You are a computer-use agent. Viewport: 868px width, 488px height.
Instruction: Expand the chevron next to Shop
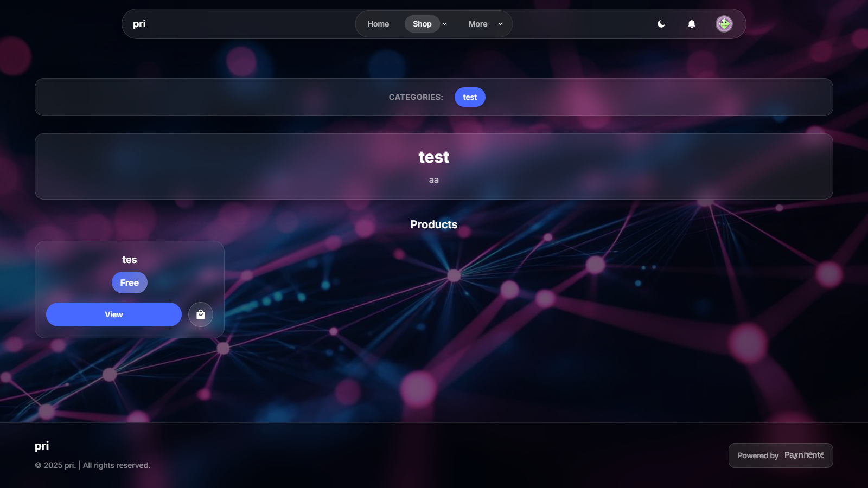click(445, 24)
